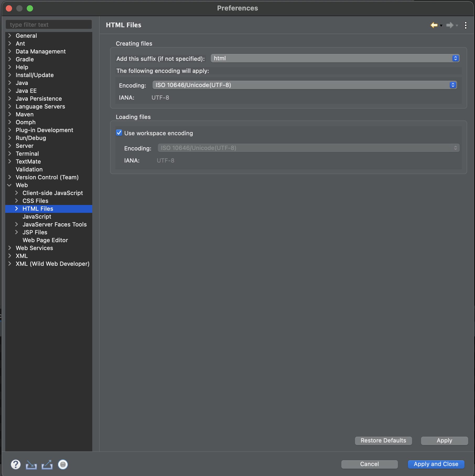The height and width of the screenshot is (476, 475).
Task: Select XML (Wild Web Developer)
Action: 52,264
